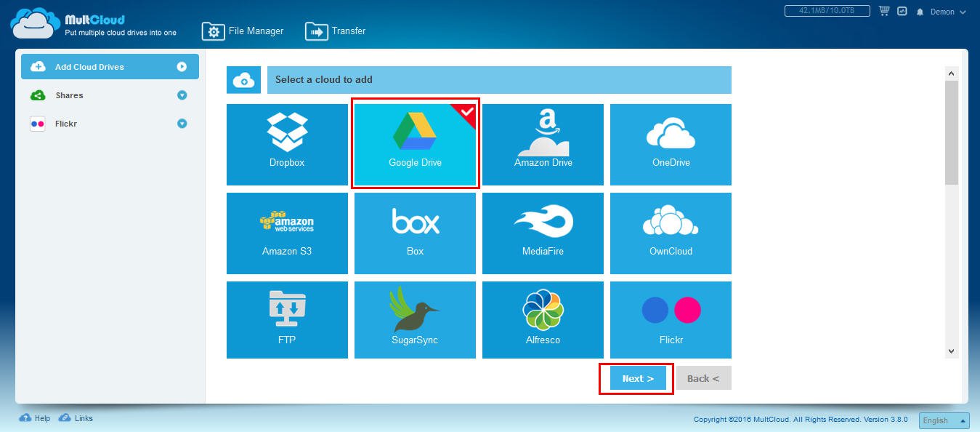This screenshot has height=432, width=980.
Task: Select the MediaFire tile
Action: (543, 233)
